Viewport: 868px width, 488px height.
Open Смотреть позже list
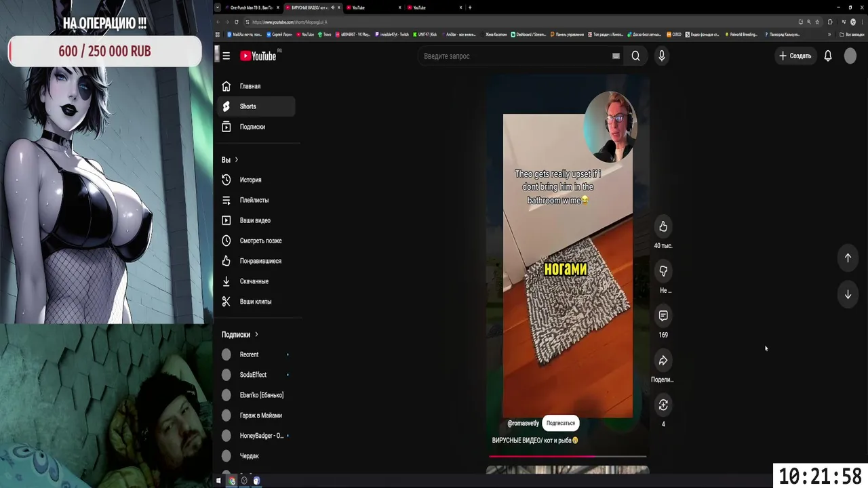[256, 241]
